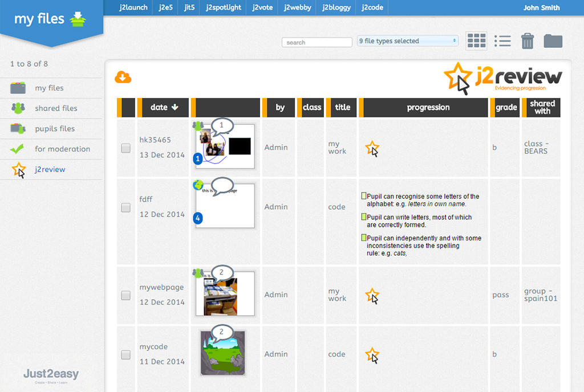Switch to grid view icon

[x=476, y=40]
